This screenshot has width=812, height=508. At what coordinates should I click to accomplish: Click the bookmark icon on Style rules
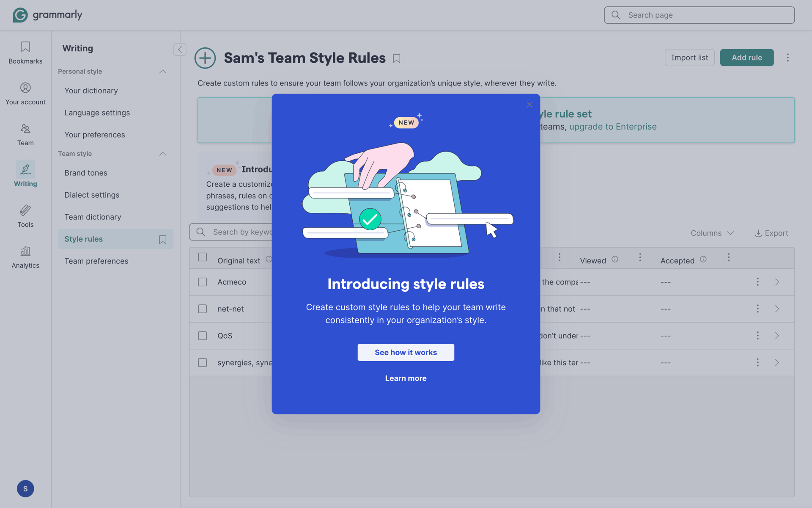click(x=162, y=240)
